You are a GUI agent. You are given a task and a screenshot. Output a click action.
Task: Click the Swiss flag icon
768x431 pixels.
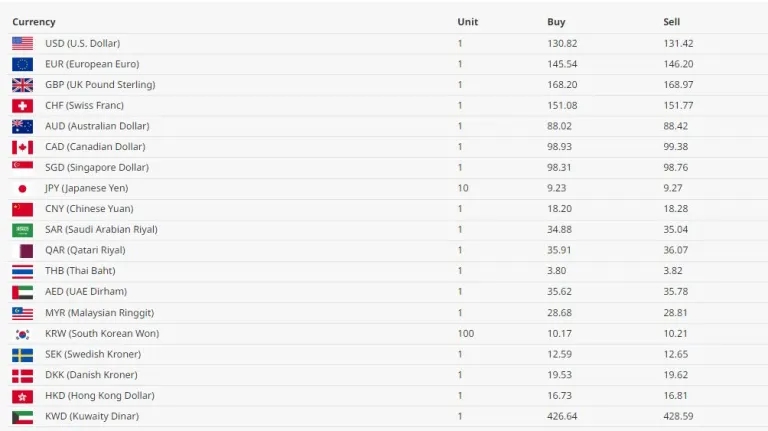(x=22, y=106)
